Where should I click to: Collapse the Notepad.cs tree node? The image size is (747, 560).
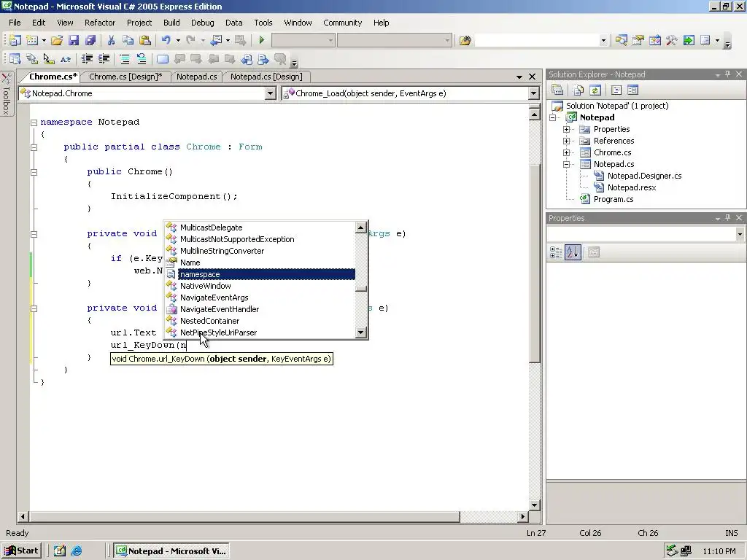(566, 164)
